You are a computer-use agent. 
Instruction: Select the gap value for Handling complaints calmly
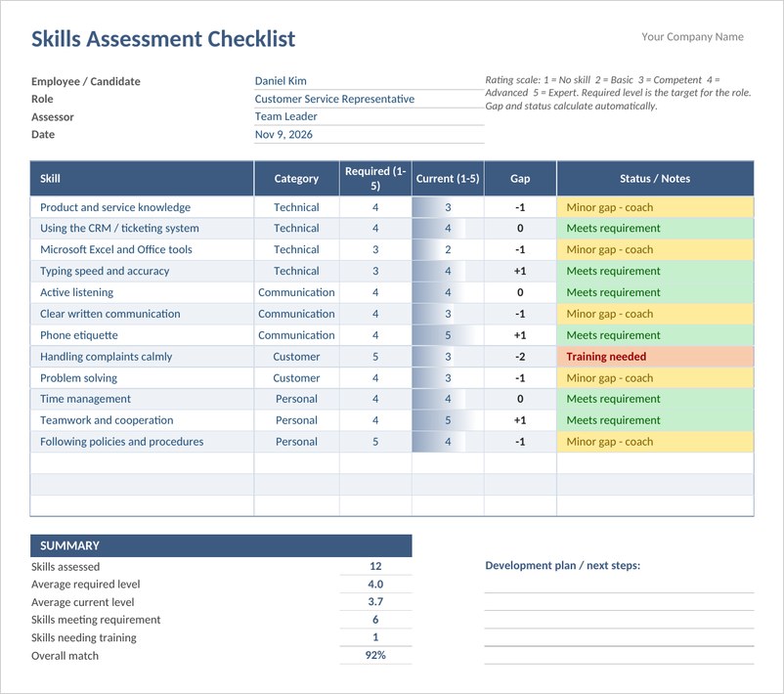tap(520, 357)
